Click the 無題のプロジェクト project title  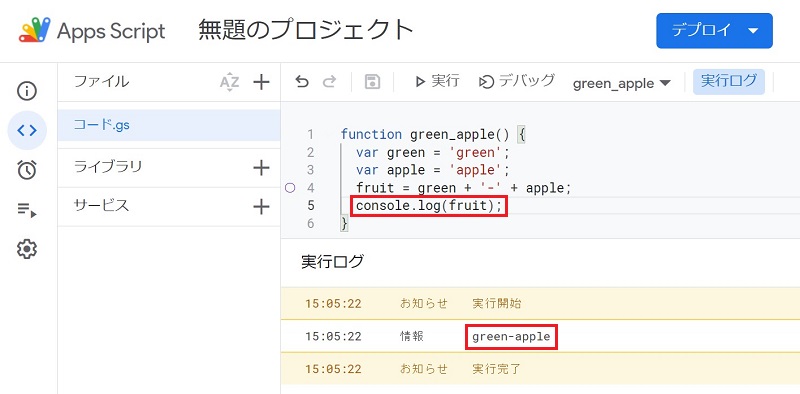click(306, 30)
